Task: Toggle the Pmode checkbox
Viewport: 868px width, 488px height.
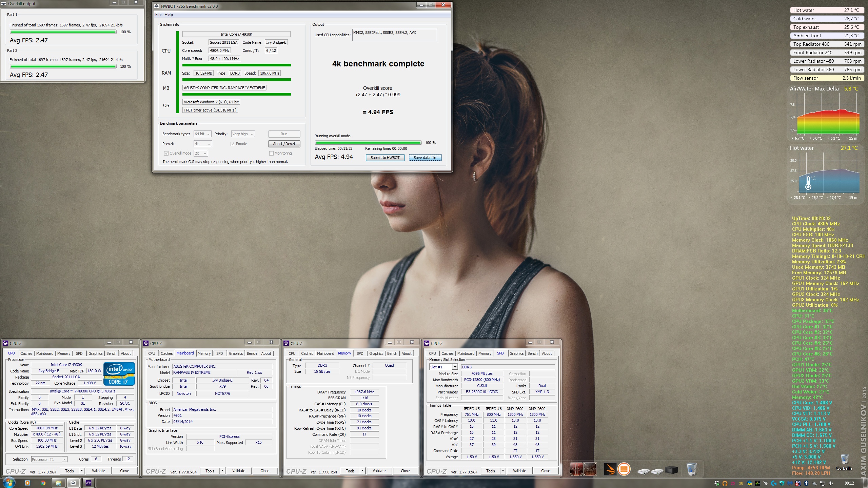Action: (x=233, y=144)
